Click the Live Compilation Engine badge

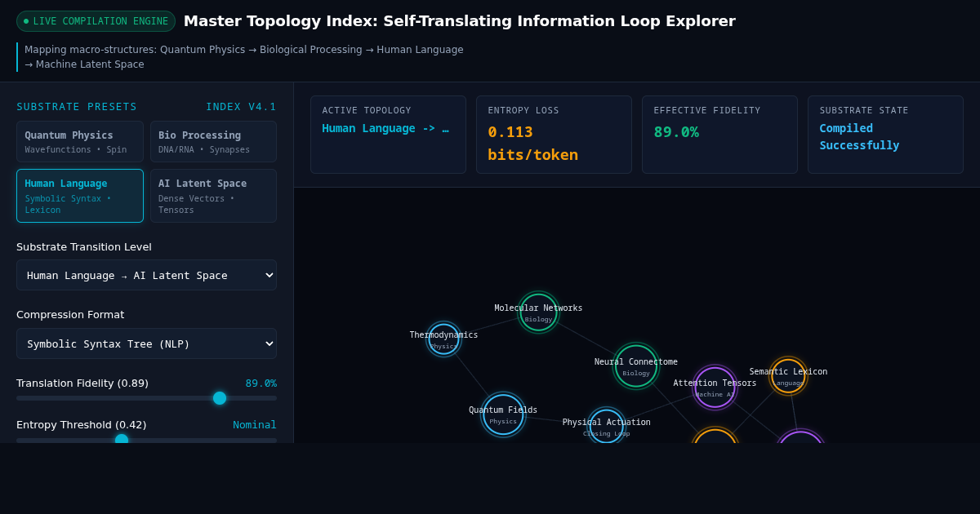tap(96, 21)
